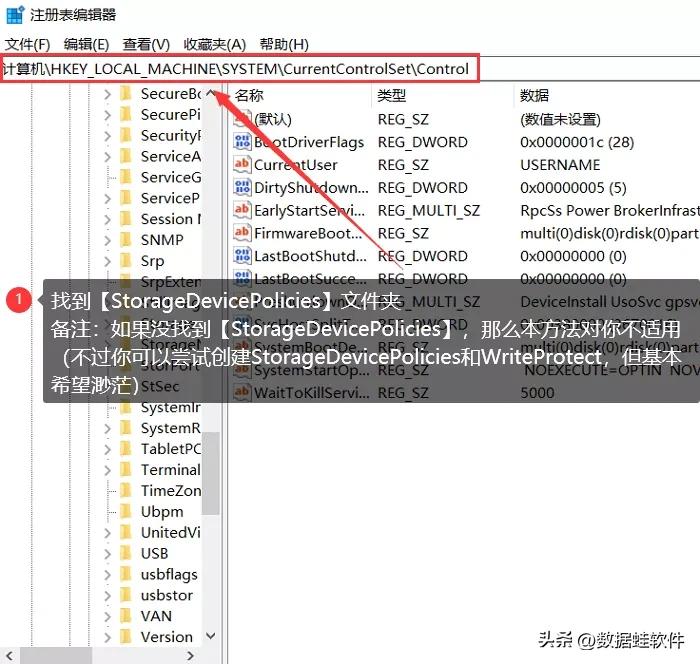Viewport: 700px width, 664px height.
Task: Click the EarlyStartServi multi-string value icon
Action: pos(242,210)
